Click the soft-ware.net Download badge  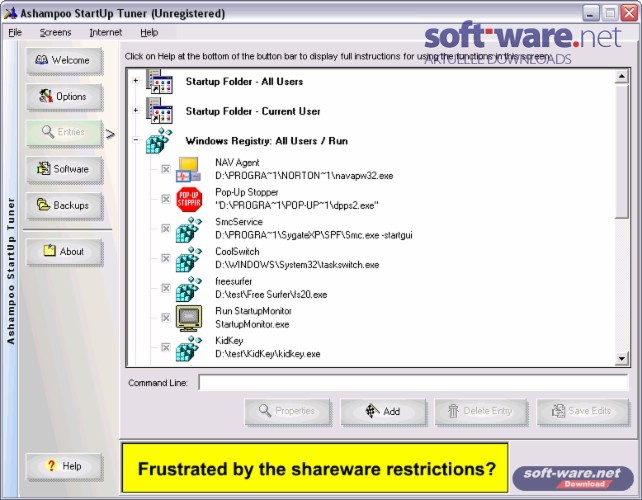coord(572,478)
